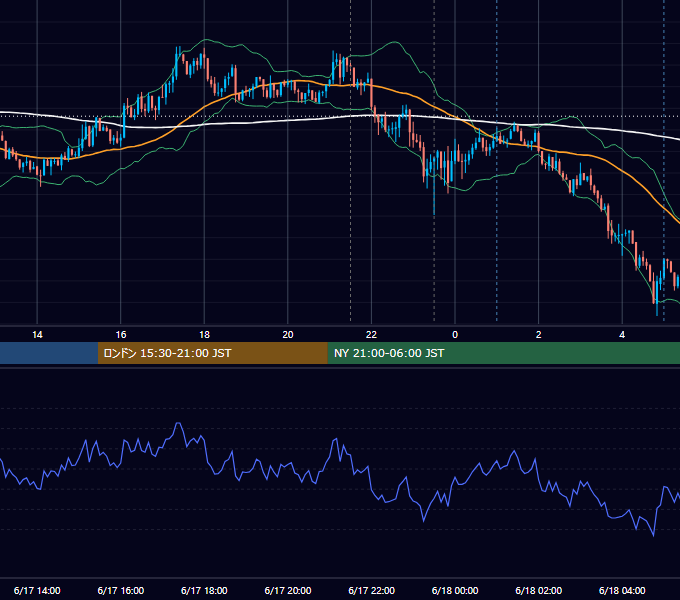Click the 6/17 22:00 label on lower axis
This screenshot has height=600, width=680.
point(372,590)
